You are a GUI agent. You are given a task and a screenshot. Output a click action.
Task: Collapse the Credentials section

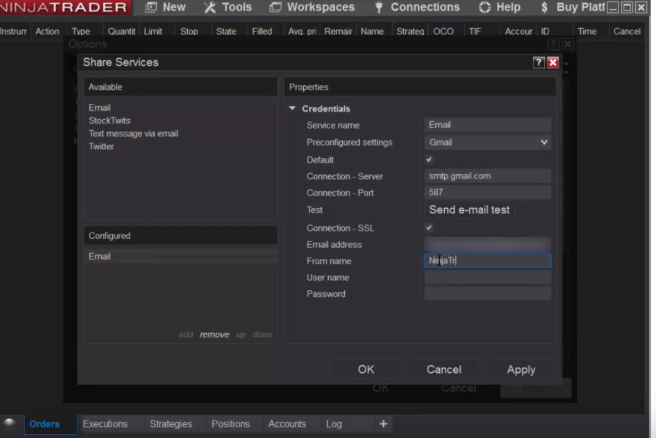293,108
